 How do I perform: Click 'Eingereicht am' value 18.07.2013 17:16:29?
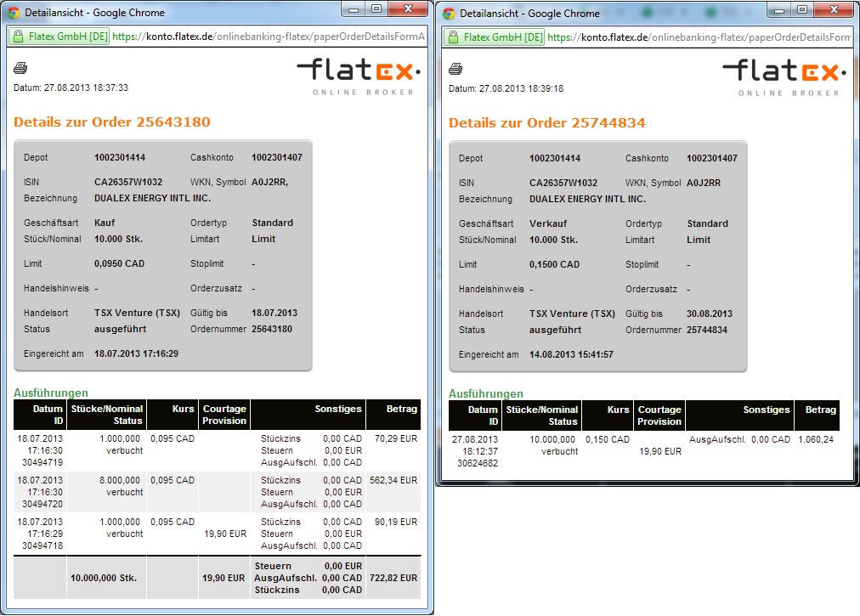136,353
